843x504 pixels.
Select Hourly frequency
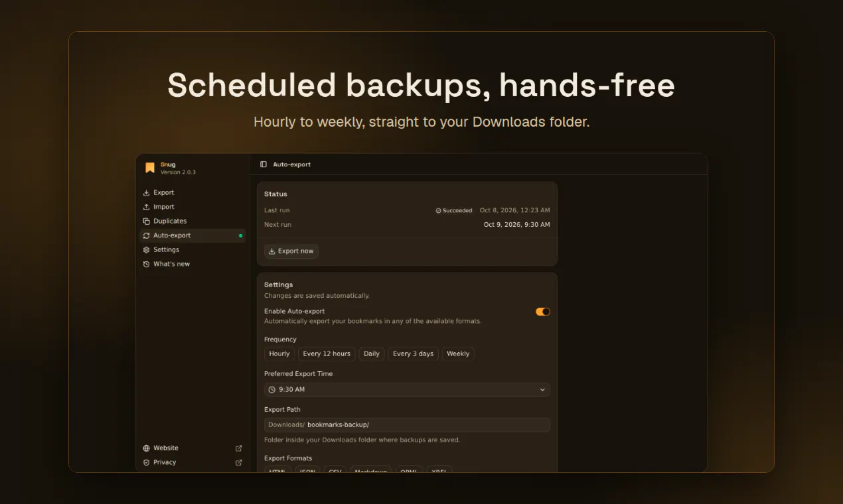point(279,353)
